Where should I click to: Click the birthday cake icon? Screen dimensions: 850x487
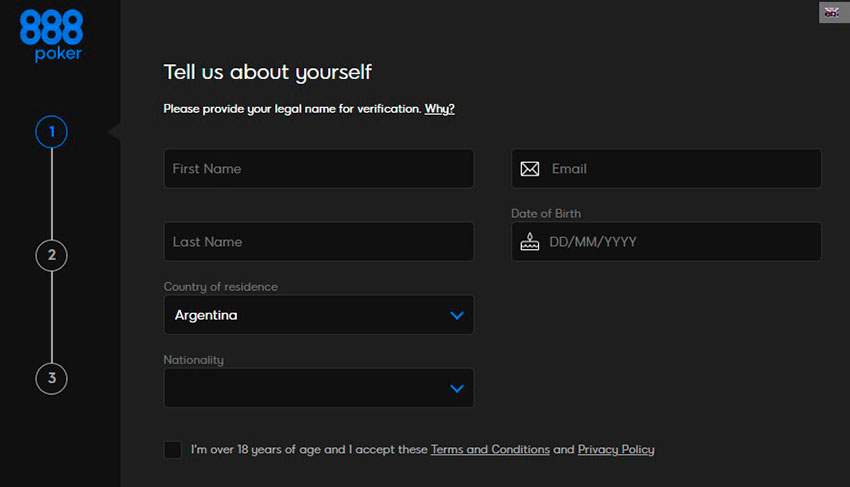click(530, 241)
